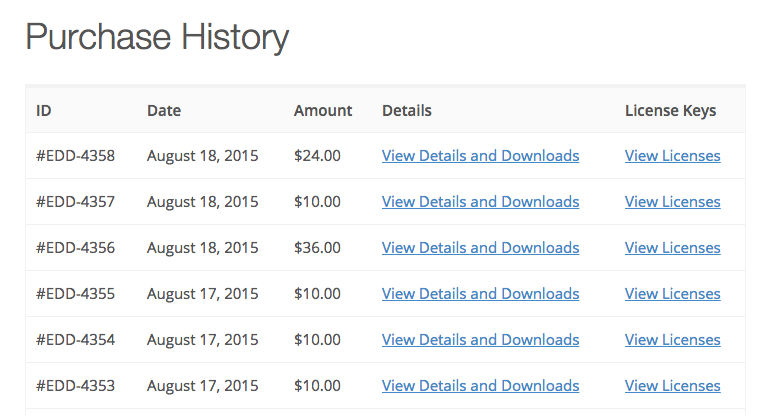Click the License Keys column header
Screen dimensions: 768x416
(x=670, y=111)
